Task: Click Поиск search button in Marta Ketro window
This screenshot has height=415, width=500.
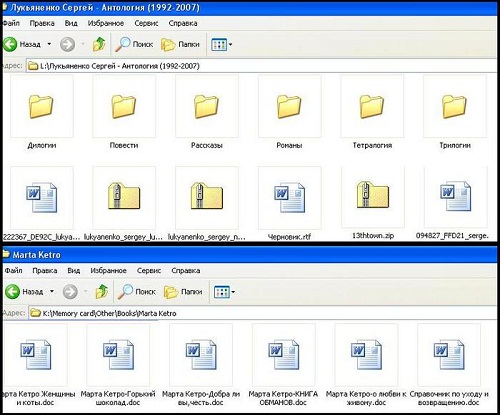Action: [137, 292]
